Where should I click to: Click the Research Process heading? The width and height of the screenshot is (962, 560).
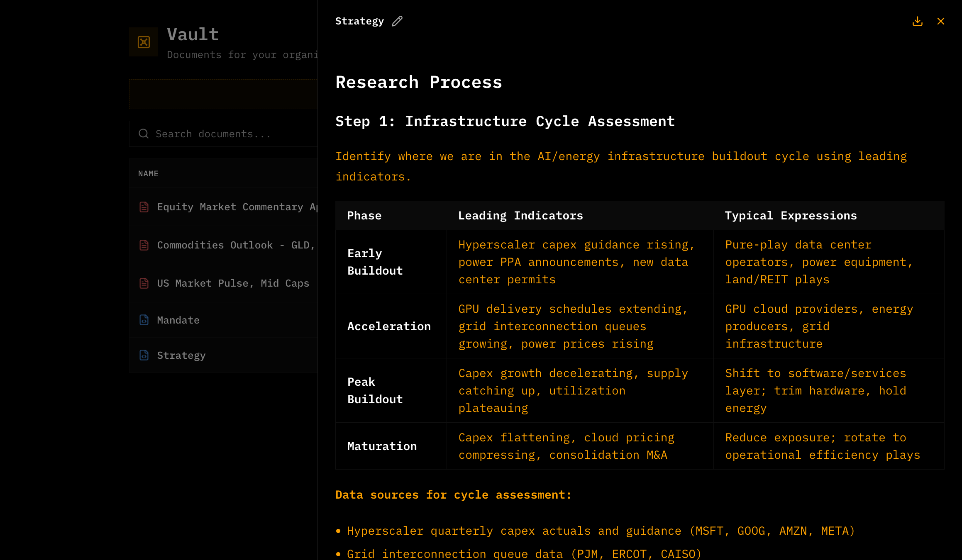(x=419, y=82)
